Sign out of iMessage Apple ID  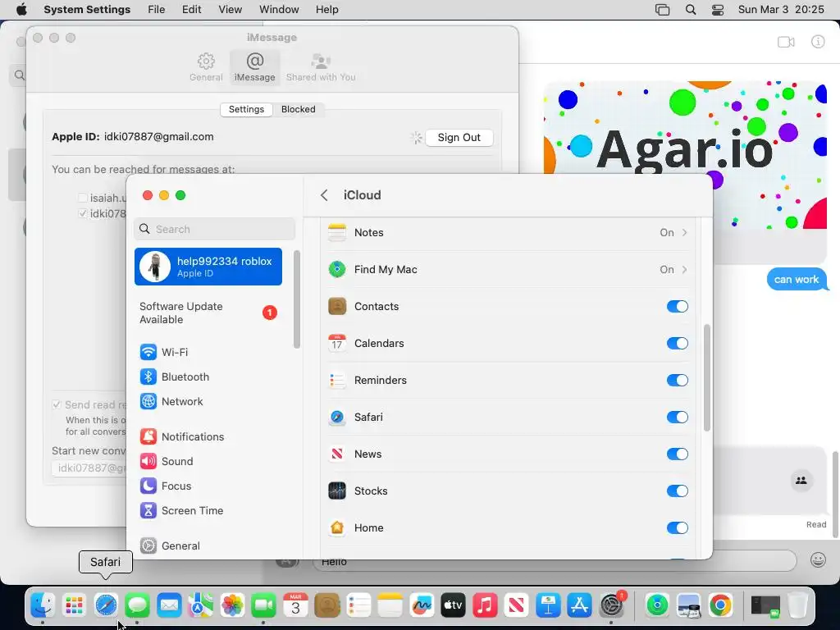coord(459,138)
